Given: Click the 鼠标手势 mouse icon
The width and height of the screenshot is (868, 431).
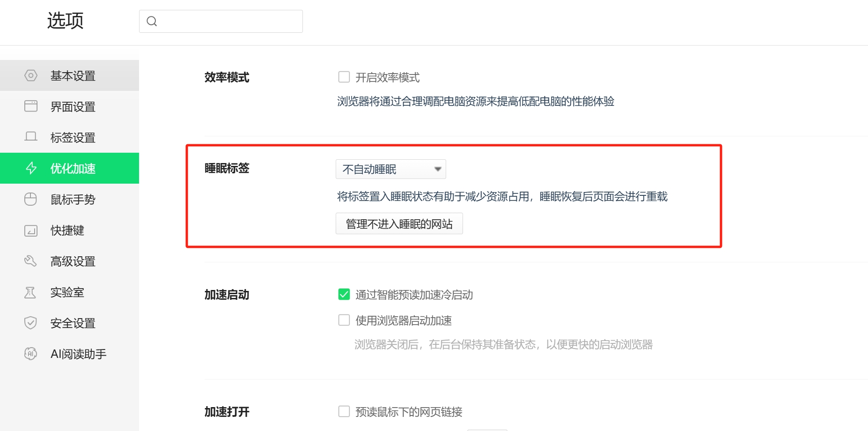Looking at the screenshot, I should 30,199.
